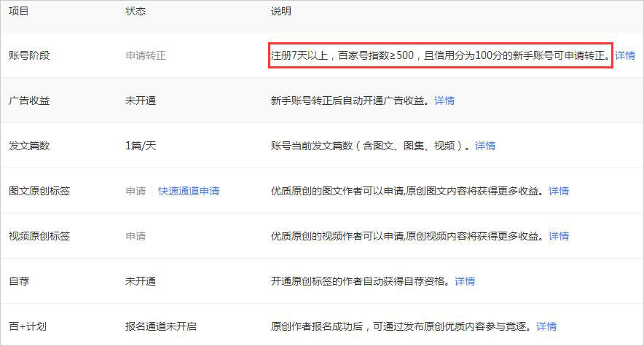Click the 状态 column header

(136, 12)
